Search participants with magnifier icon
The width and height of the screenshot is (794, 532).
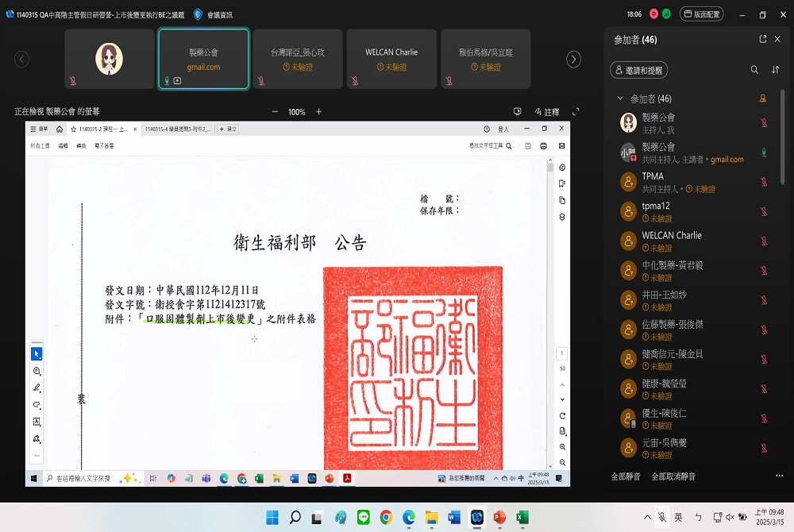(754, 70)
